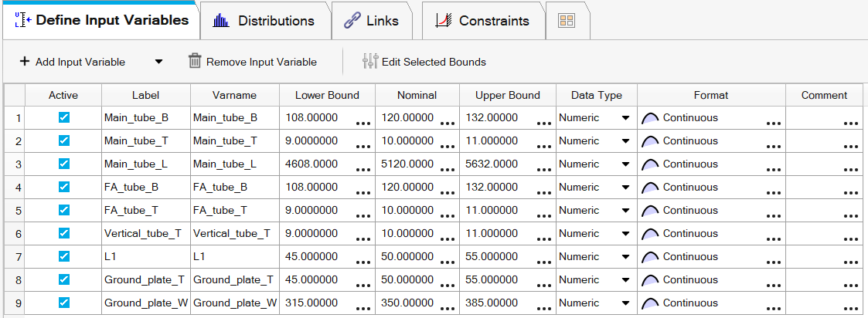868x318 pixels.
Task: Click the Edit Selected Bounds sliders icon
Action: click(x=370, y=61)
